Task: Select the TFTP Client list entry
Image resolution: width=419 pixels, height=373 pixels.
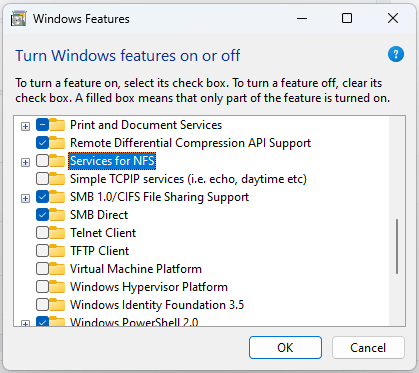Action: pos(99,251)
